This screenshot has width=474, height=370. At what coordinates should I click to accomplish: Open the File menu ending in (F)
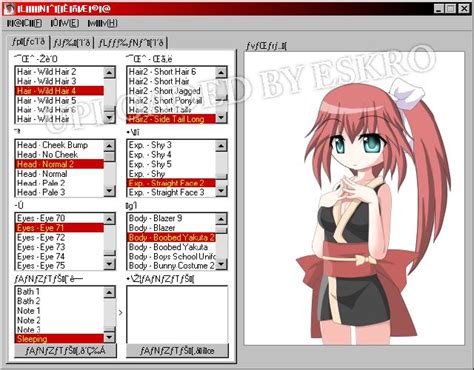tap(24, 23)
